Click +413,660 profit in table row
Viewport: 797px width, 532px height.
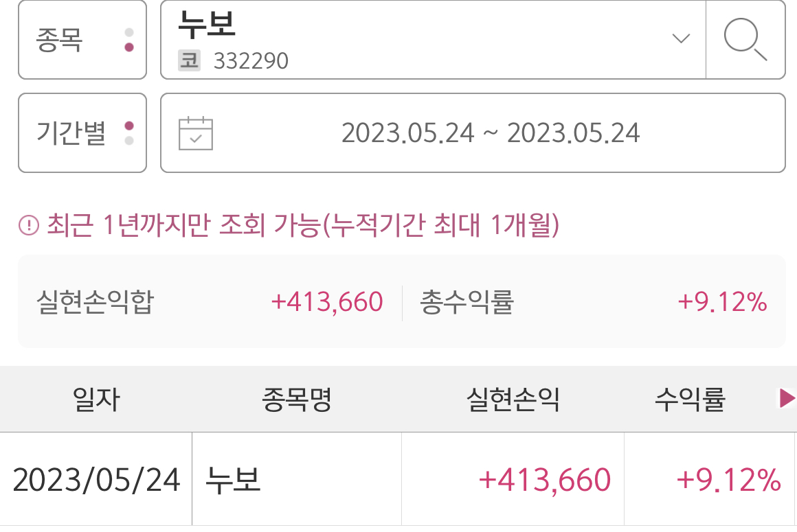coord(544,480)
